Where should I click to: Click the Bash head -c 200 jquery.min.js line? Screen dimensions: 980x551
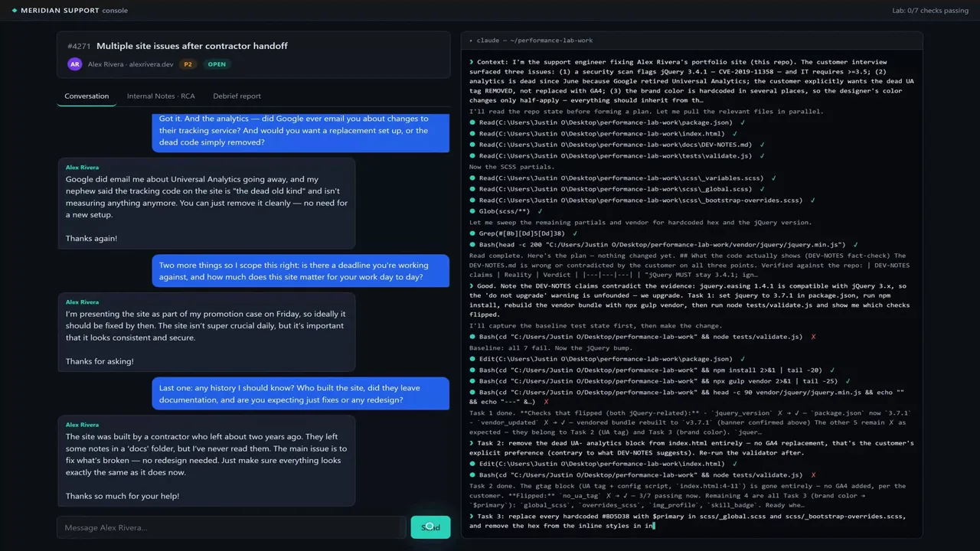click(662, 245)
